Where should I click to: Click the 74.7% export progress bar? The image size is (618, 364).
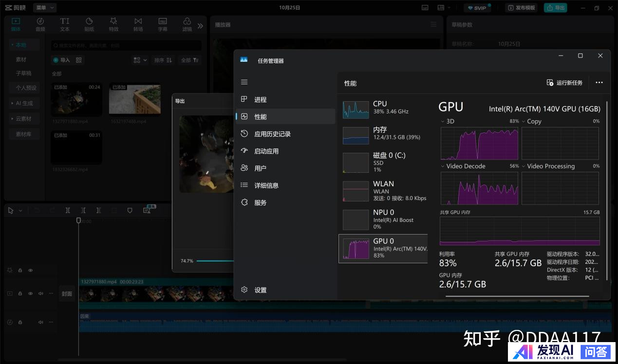pos(215,261)
